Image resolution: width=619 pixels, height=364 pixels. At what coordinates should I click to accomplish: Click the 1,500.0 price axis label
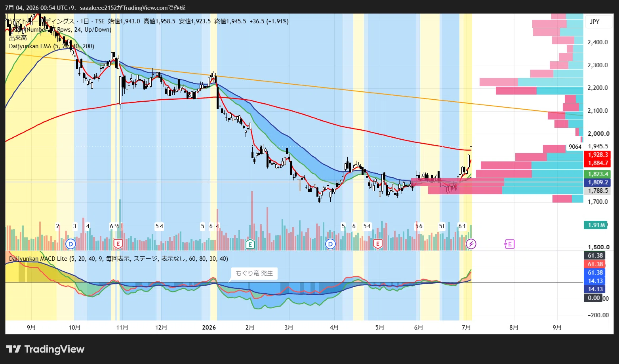pyautogui.click(x=598, y=247)
